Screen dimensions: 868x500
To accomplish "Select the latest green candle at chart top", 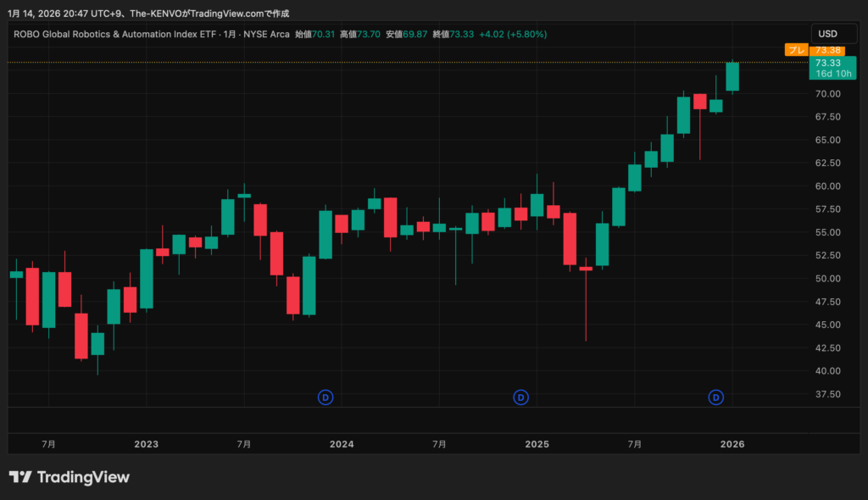I will pos(732,76).
